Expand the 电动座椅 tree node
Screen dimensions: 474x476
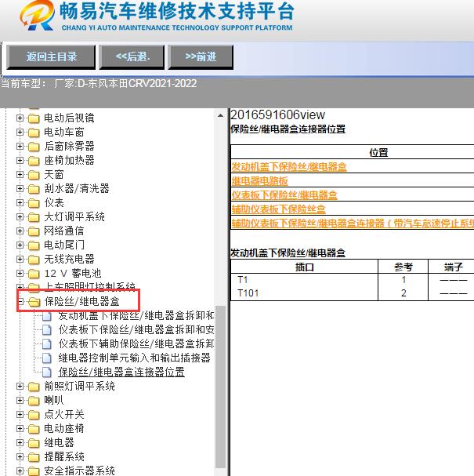[x=20, y=429]
